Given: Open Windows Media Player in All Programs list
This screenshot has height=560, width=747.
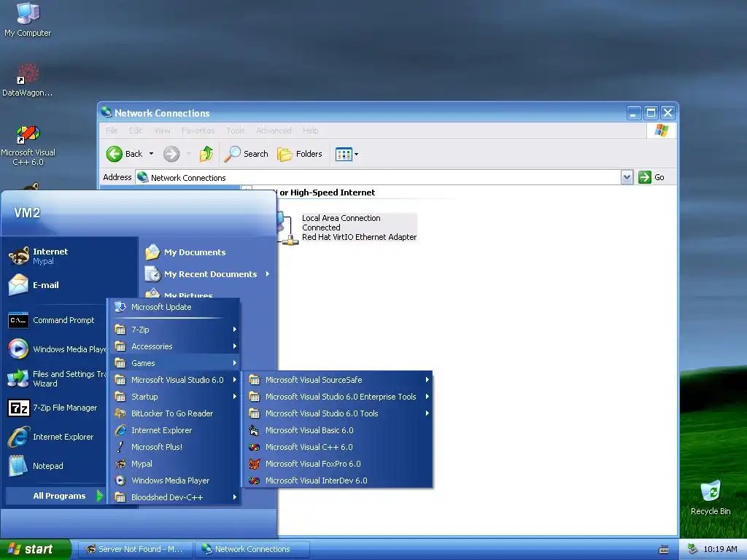Looking at the screenshot, I should (174, 481).
